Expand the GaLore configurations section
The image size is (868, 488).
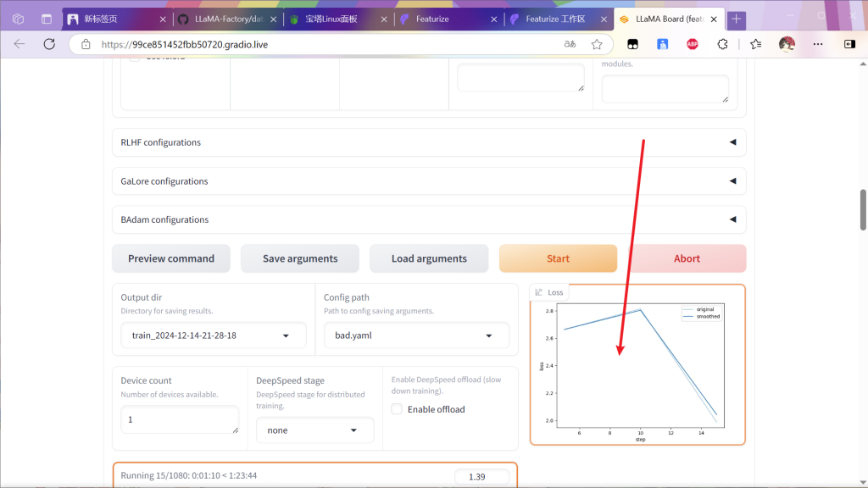(429, 181)
